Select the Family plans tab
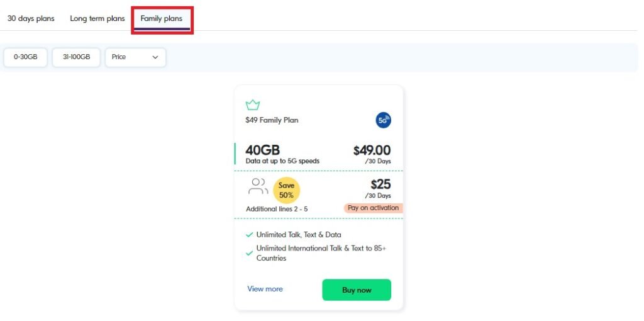The image size is (644, 321). (x=162, y=18)
